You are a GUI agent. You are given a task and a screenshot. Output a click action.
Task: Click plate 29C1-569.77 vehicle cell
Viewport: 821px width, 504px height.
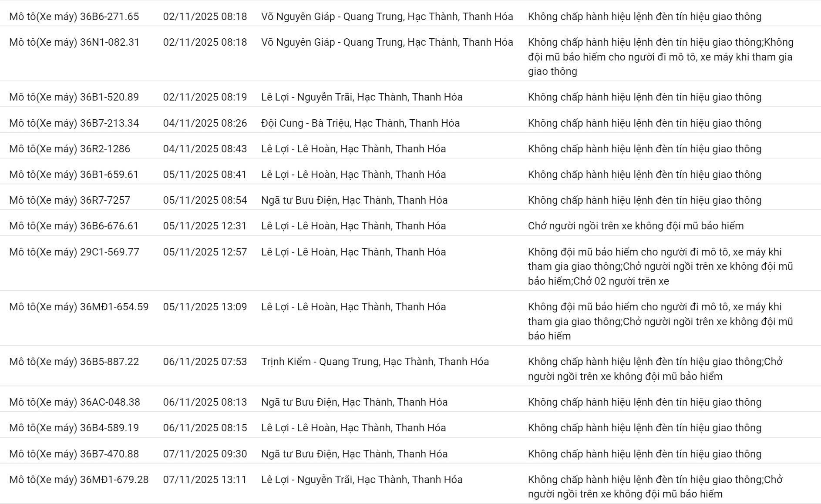point(74,252)
